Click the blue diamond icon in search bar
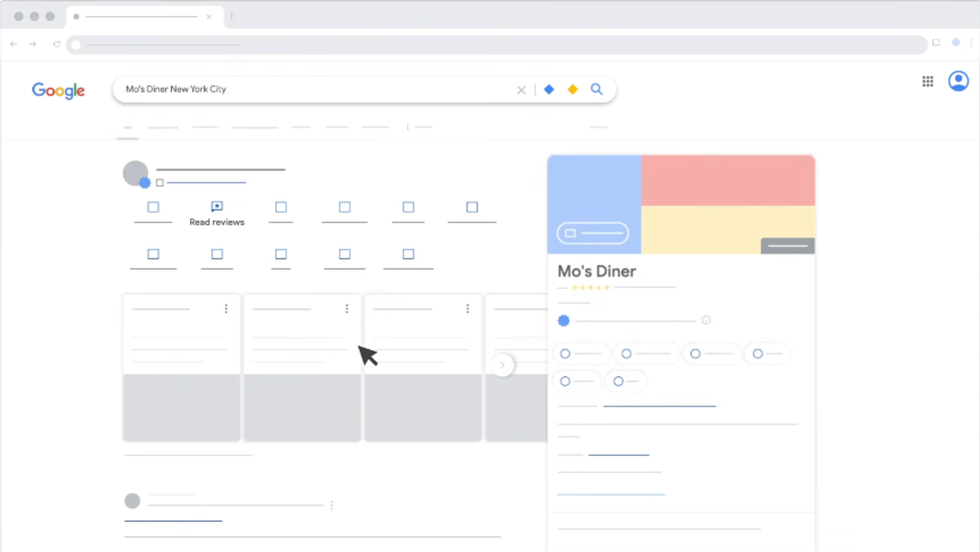The image size is (980, 552). point(549,89)
